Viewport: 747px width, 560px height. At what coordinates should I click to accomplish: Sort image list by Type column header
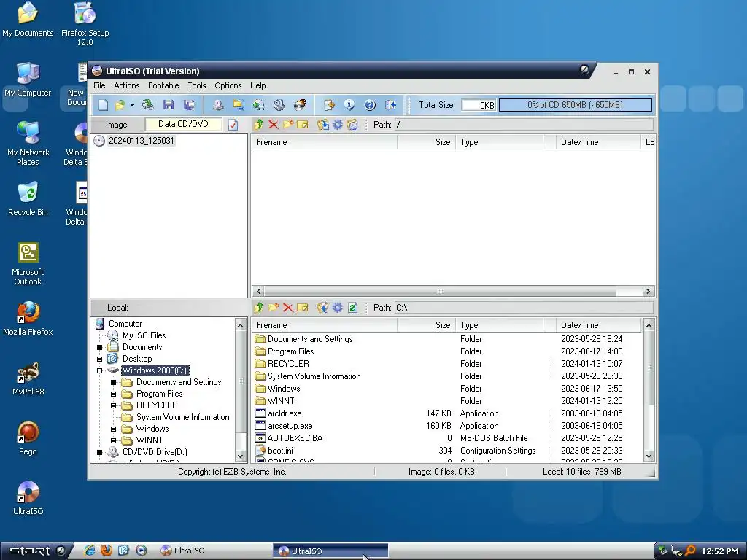(499, 142)
